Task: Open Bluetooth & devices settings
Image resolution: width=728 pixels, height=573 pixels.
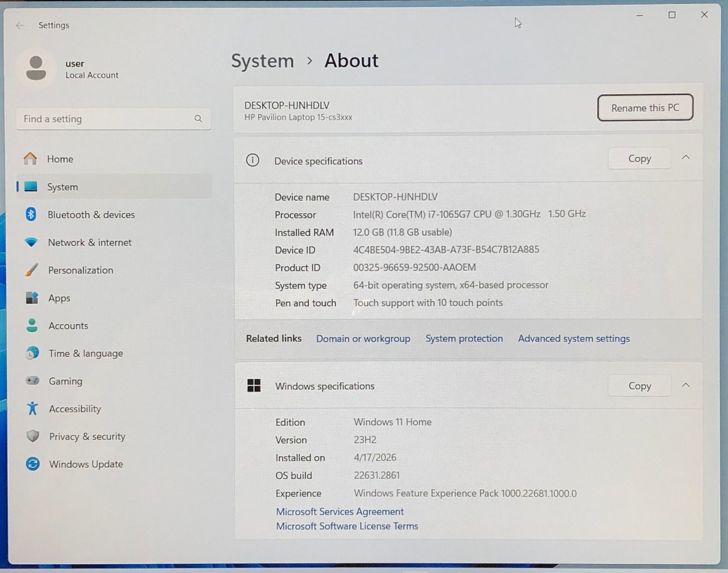Action: (x=114, y=214)
